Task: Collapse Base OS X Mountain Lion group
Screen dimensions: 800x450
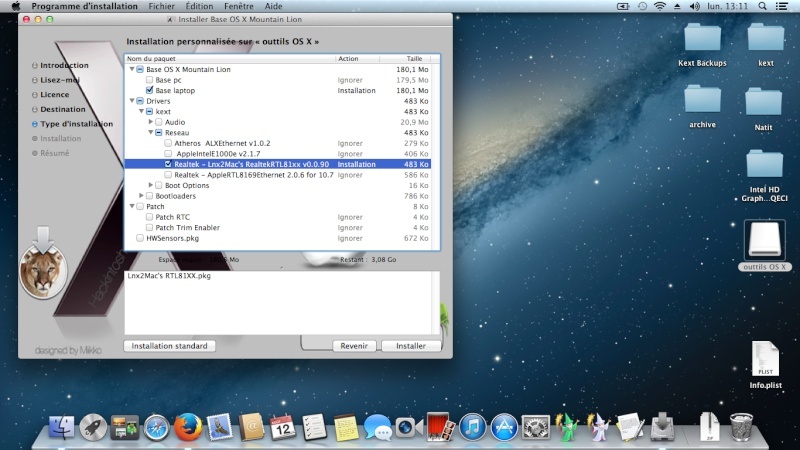Action: (132, 69)
